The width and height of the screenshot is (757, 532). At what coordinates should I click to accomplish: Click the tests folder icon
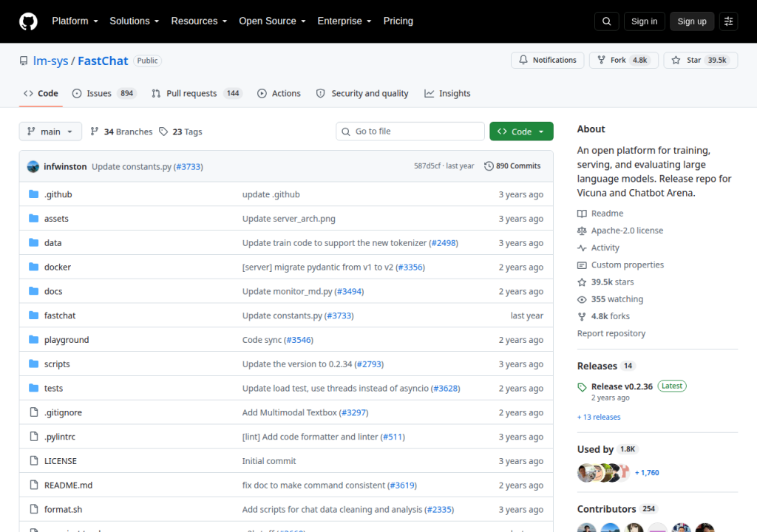tap(33, 388)
